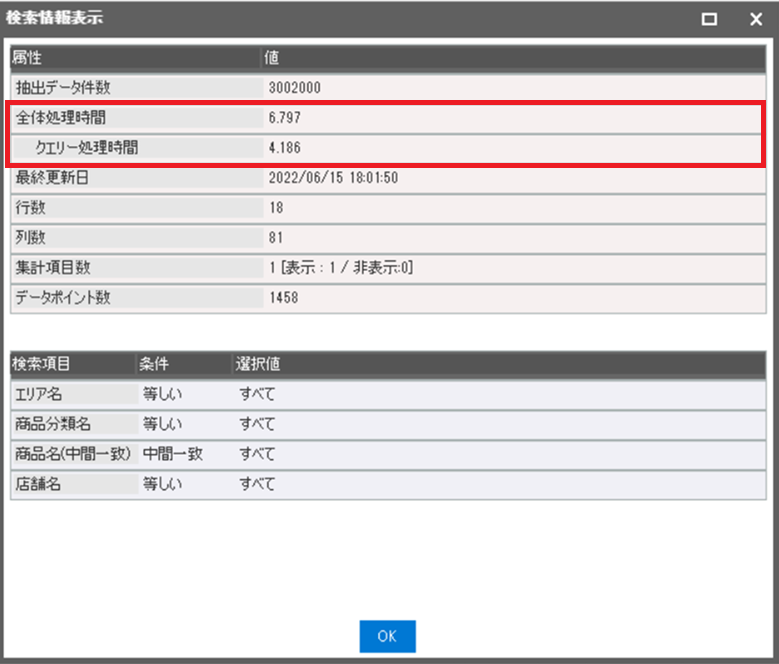Screen dimensions: 779x664
Task: Click the 検索項目 column header
Action: click(x=42, y=363)
